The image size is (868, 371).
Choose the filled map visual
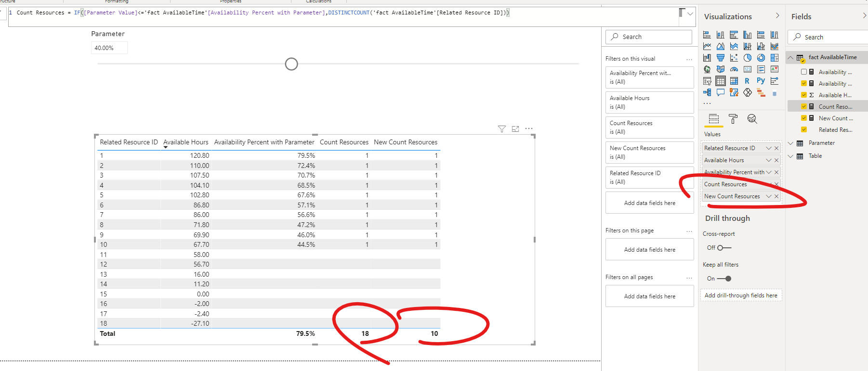[x=721, y=69]
